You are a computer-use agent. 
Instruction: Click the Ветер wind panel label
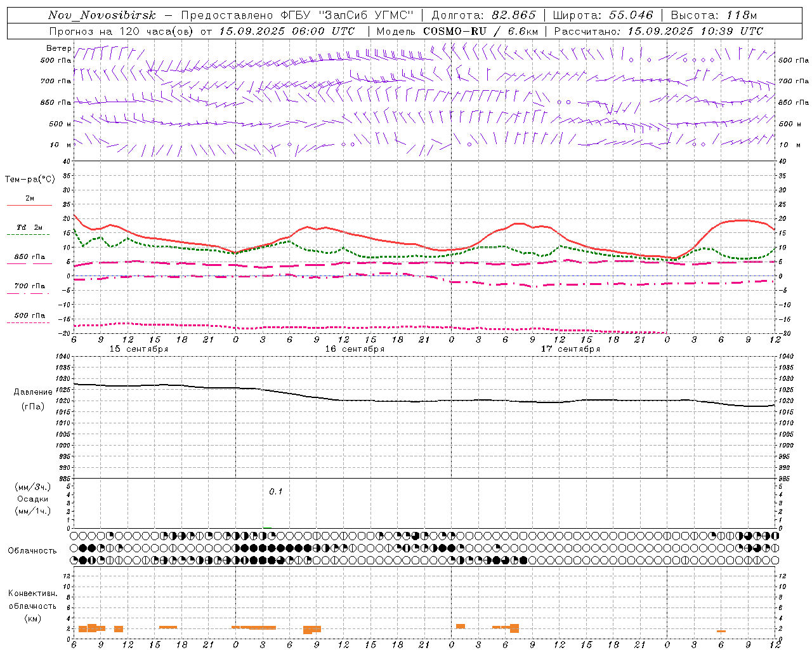pyautogui.click(x=58, y=48)
